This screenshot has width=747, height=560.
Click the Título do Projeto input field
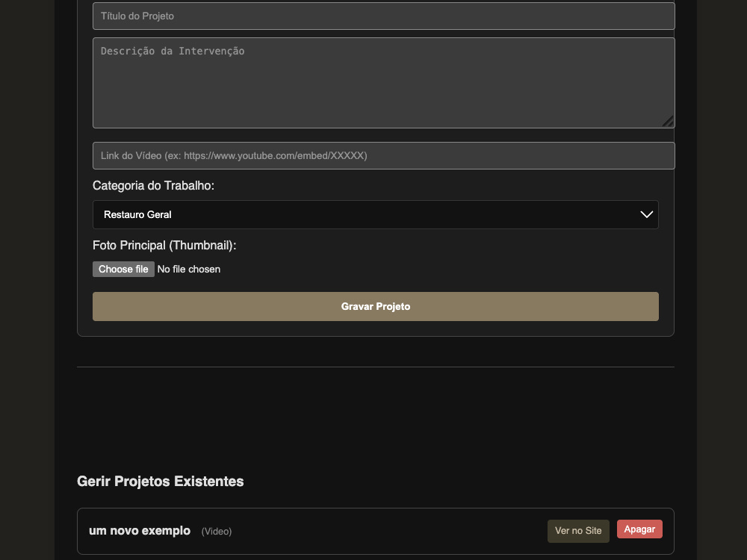point(383,16)
